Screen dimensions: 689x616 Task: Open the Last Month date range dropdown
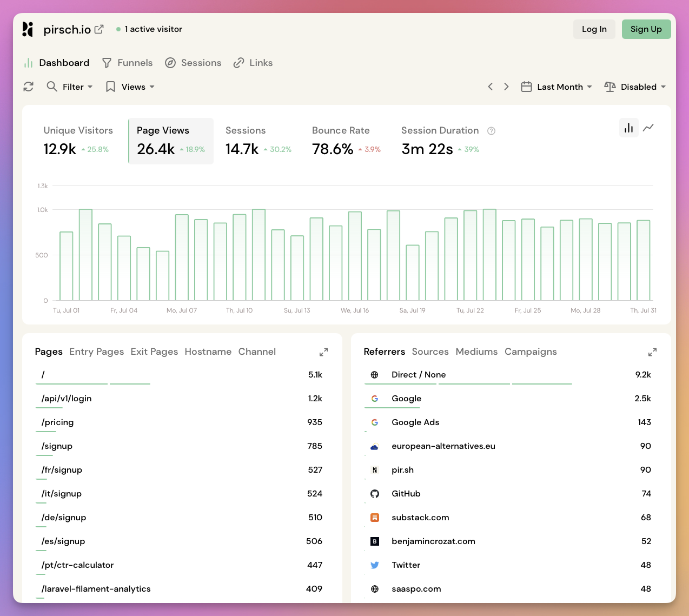tap(563, 87)
